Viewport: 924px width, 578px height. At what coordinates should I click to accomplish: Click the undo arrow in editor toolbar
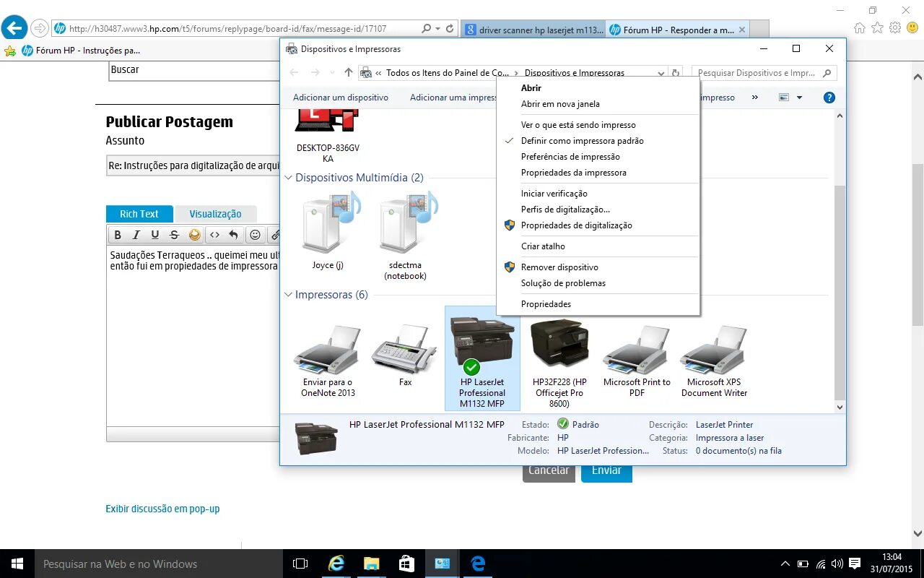233,235
